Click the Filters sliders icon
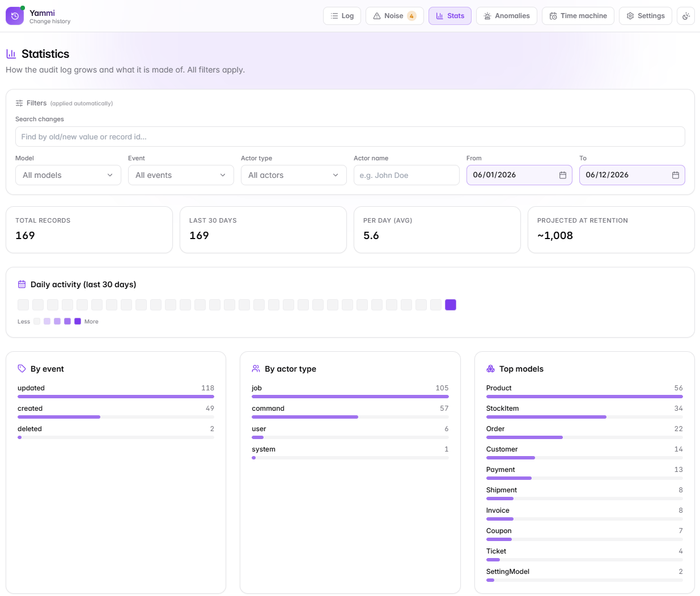 point(19,103)
